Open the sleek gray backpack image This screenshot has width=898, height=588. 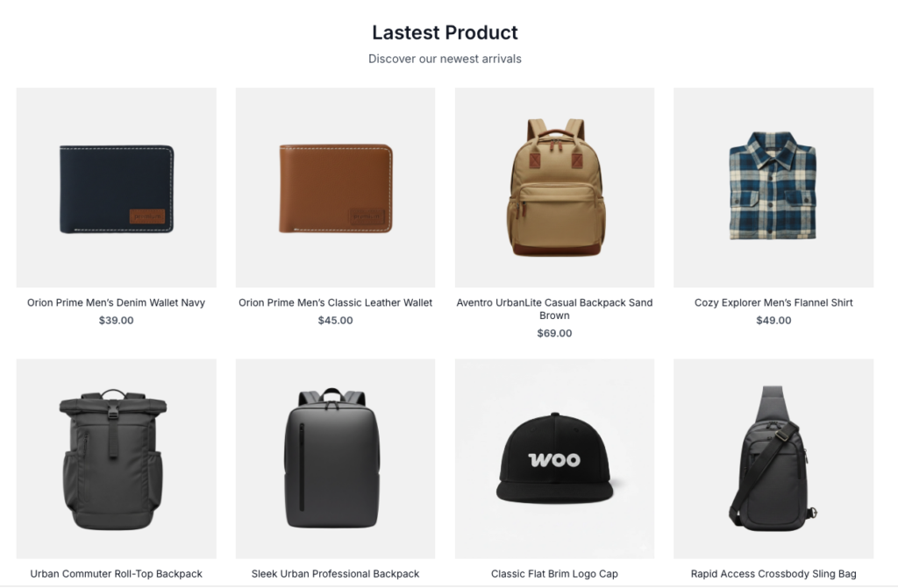tap(335, 458)
